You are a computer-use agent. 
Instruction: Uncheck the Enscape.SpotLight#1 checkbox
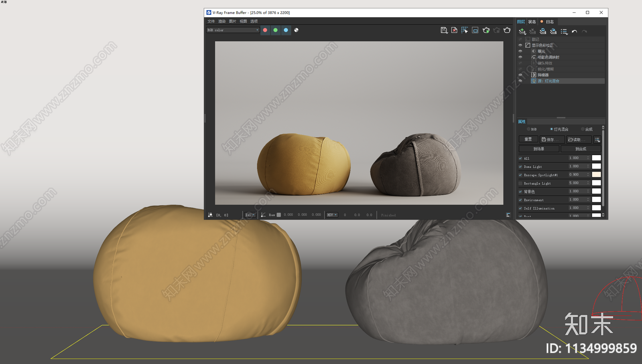click(520, 175)
